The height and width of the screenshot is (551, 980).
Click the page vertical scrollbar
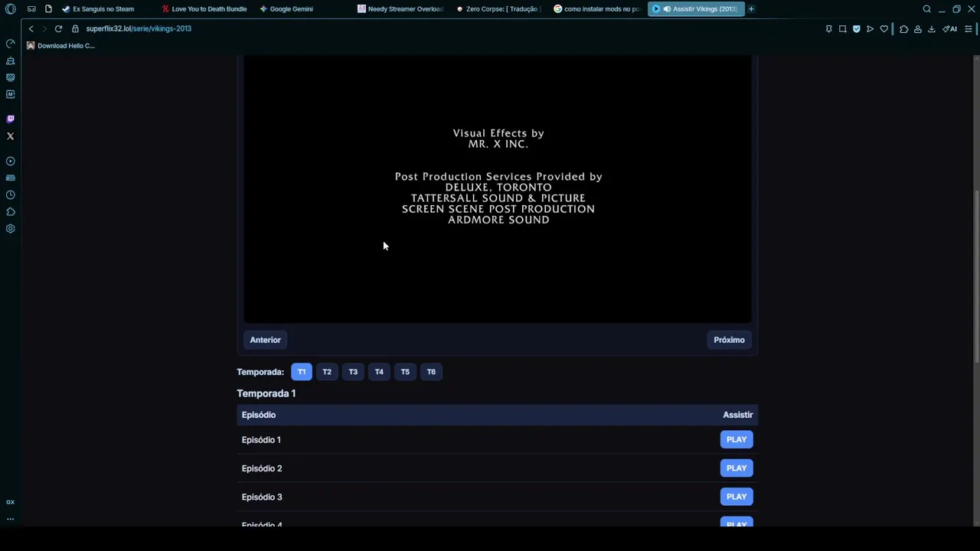coord(975,275)
